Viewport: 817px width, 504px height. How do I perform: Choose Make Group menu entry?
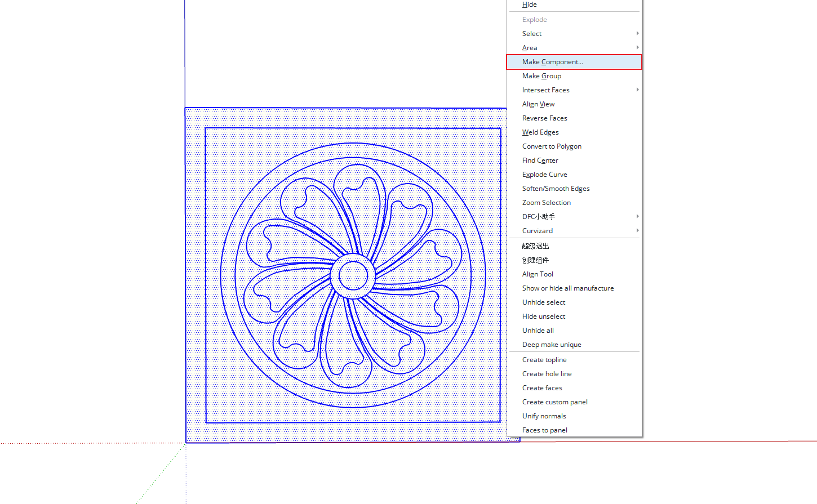(541, 76)
